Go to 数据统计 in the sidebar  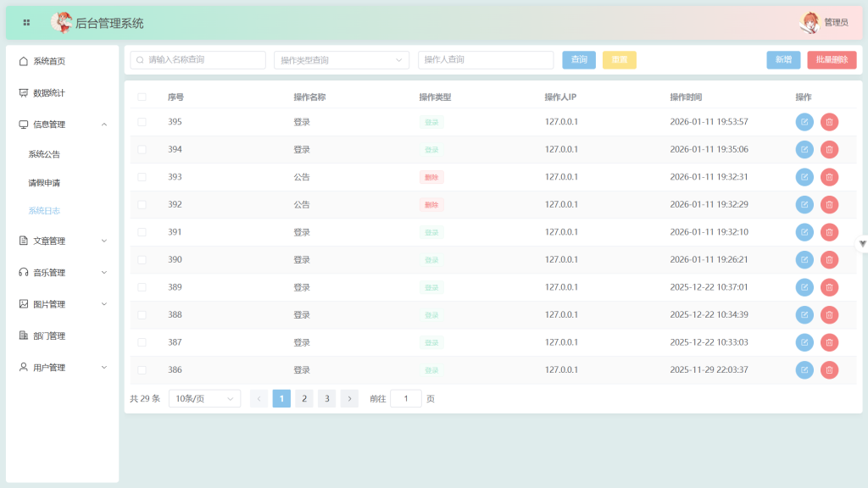click(x=49, y=93)
